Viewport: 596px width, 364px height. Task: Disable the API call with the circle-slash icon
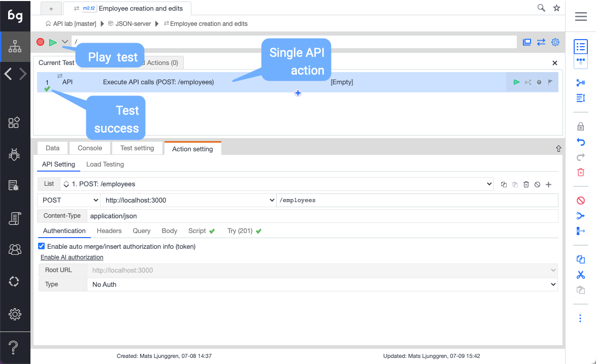point(537,185)
